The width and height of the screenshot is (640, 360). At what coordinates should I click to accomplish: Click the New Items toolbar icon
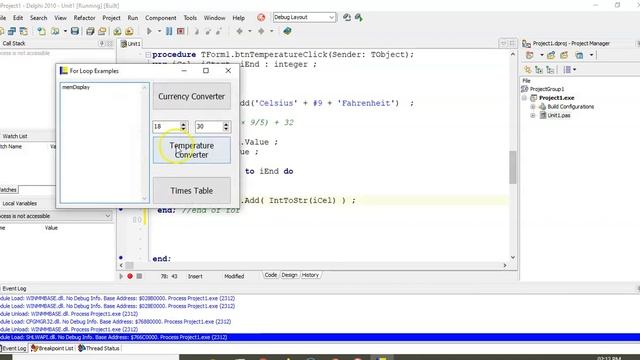click(x=41, y=31)
